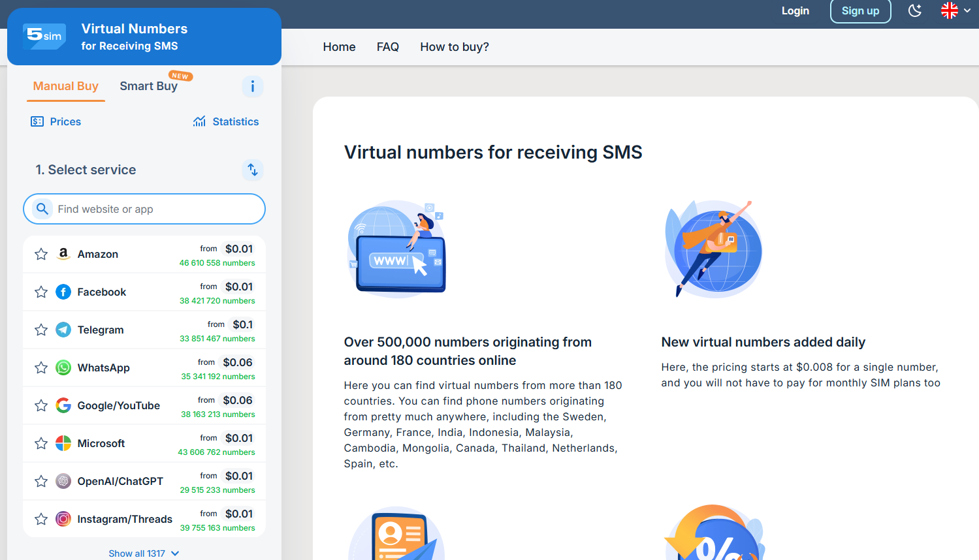Open the info icon in Manual Buy panel
Screen dimensions: 979x560
[253, 86]
